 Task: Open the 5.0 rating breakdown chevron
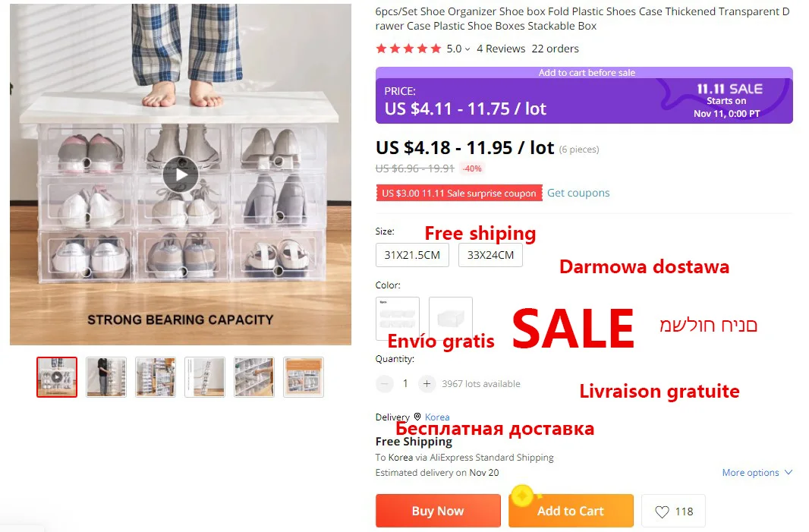click(x=467, y=49)
